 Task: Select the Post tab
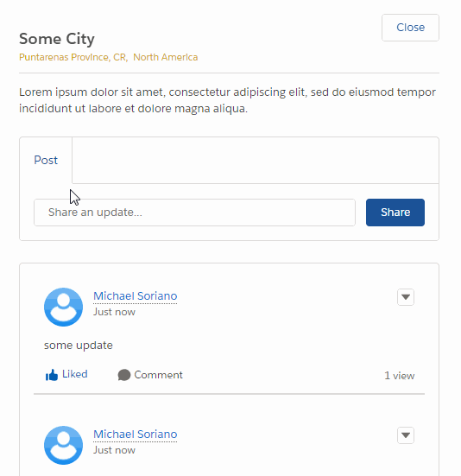(46, 160)
